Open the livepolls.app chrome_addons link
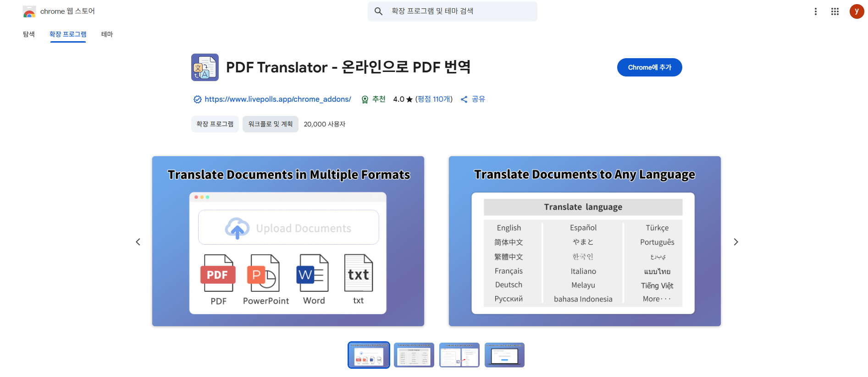Image resolution: width=868 pixels, height=377 pixels. tap(278, 99)
